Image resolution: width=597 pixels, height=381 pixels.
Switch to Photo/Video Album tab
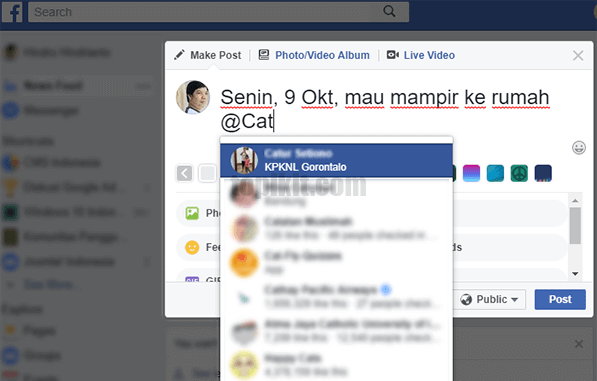pyautogui.click(x=314, y=55)
